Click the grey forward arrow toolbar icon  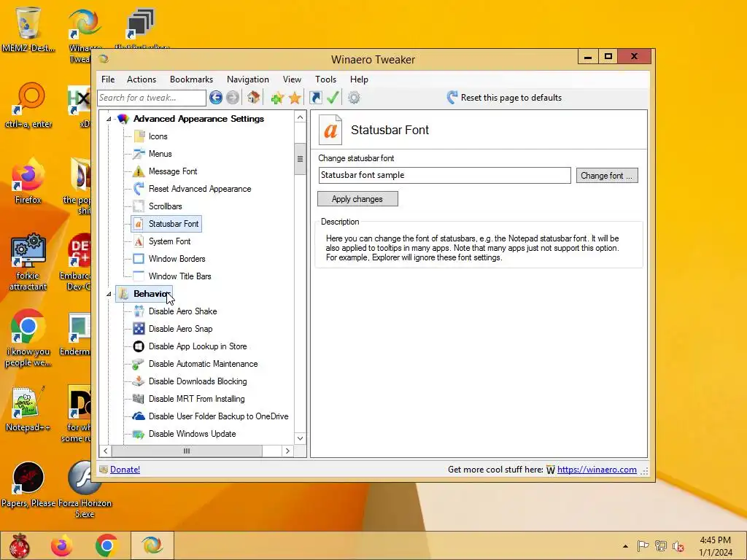point(233,98)
